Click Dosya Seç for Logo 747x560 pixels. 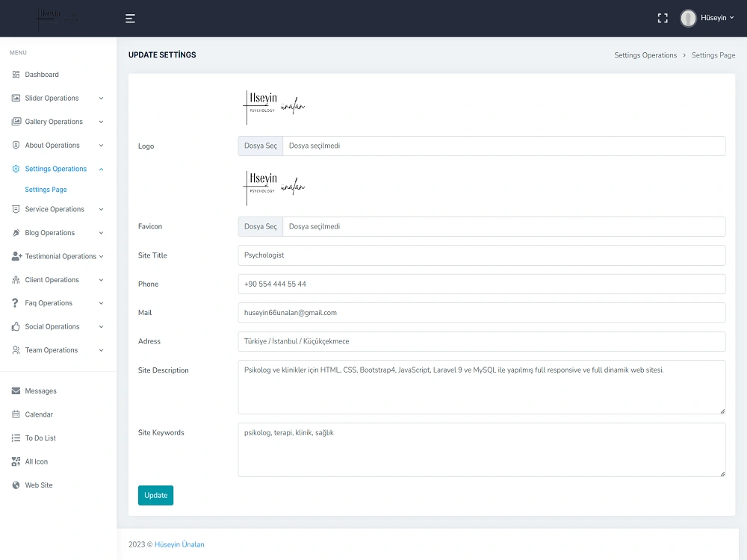tap(261, 146)
